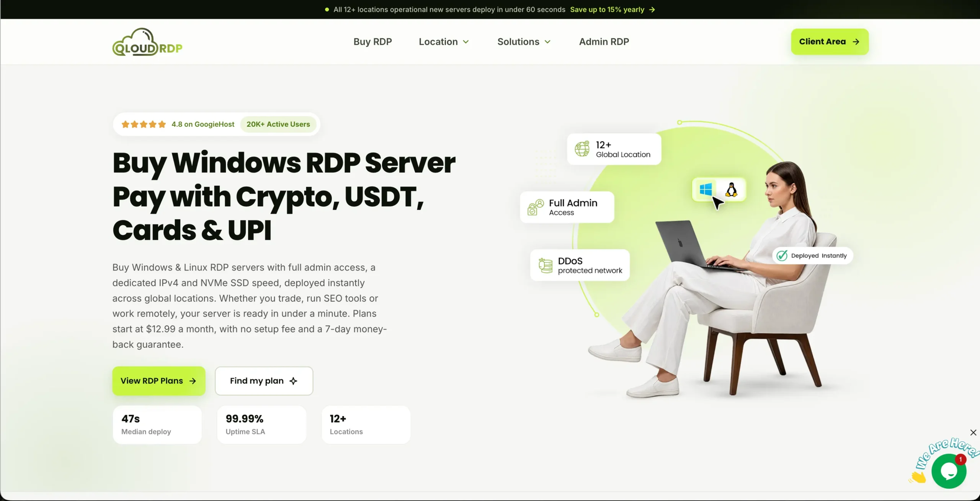This screenshot has height=501, width=980.
Task: Click the 4.8 on GoogieHost rating text
Action: (x=203, y=124)
